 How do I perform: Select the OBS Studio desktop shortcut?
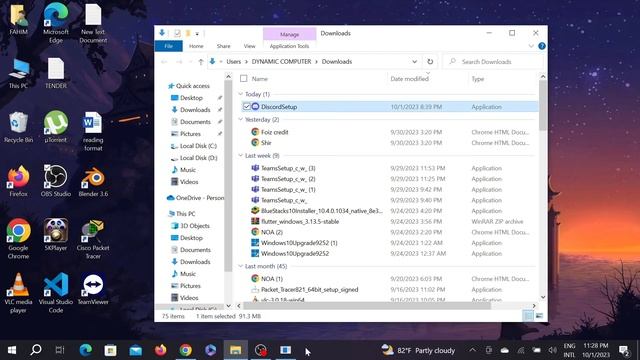(56, 181)
